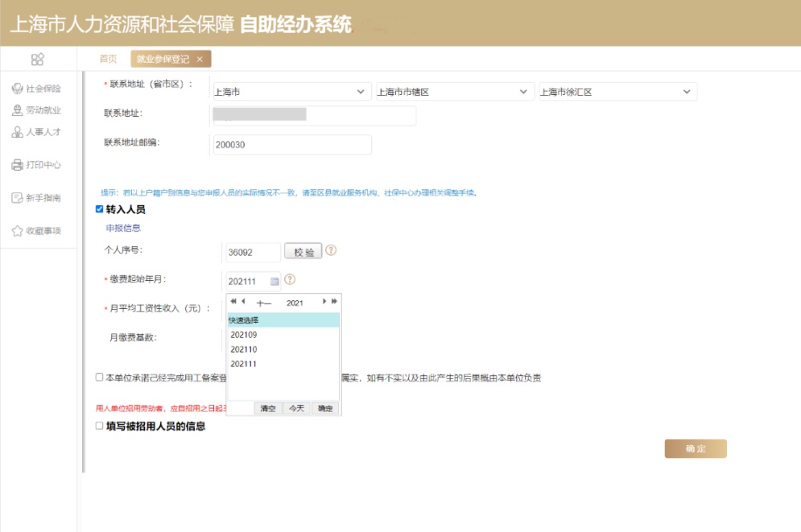Jump to next year in date picker
The width and height of the screenshot is (801, 532).
tap(334, 302)
